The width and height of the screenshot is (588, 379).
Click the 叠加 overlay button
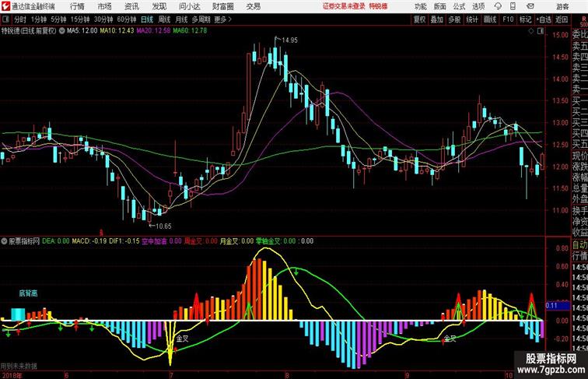coord(437,19)
